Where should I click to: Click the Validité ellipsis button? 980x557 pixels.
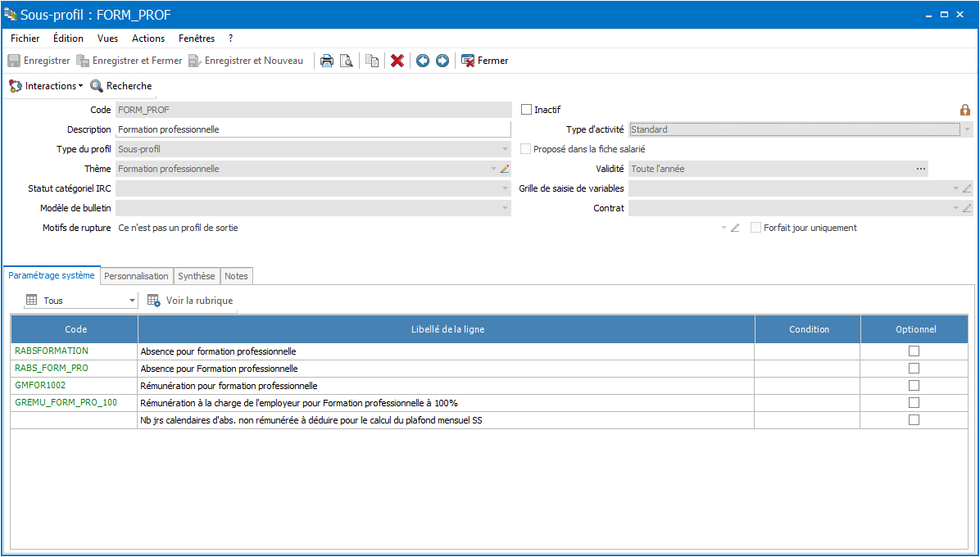coord(920,169)
